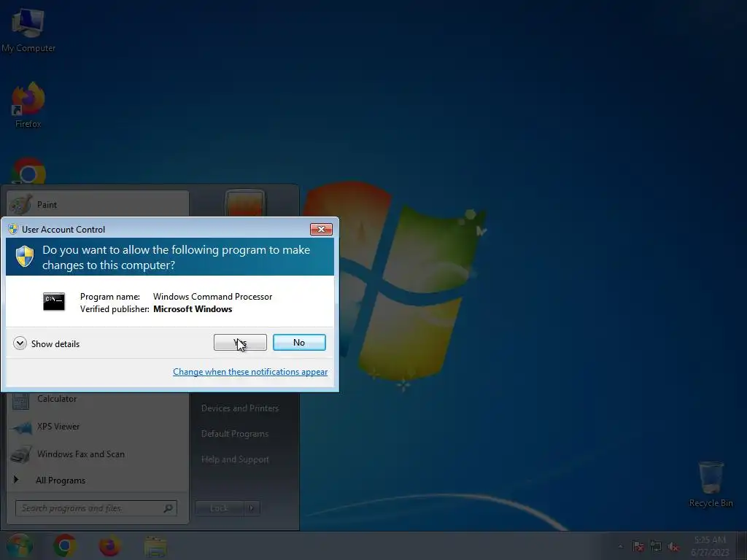Image resolution: width=747 pixels, height=560 pixels.
Task: Launch Firefox from the taskbar
Action: click(x=109, y=545)
